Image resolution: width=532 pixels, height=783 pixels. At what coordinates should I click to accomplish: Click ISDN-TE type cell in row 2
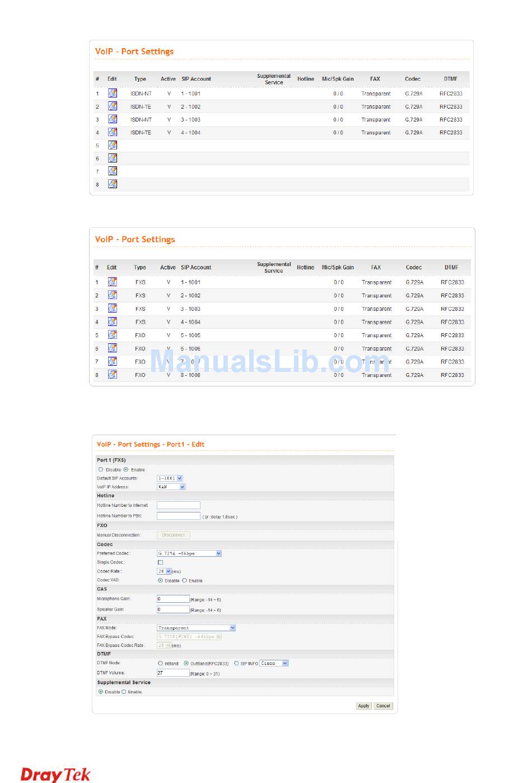pyautogui.click(x=141, y=106)
